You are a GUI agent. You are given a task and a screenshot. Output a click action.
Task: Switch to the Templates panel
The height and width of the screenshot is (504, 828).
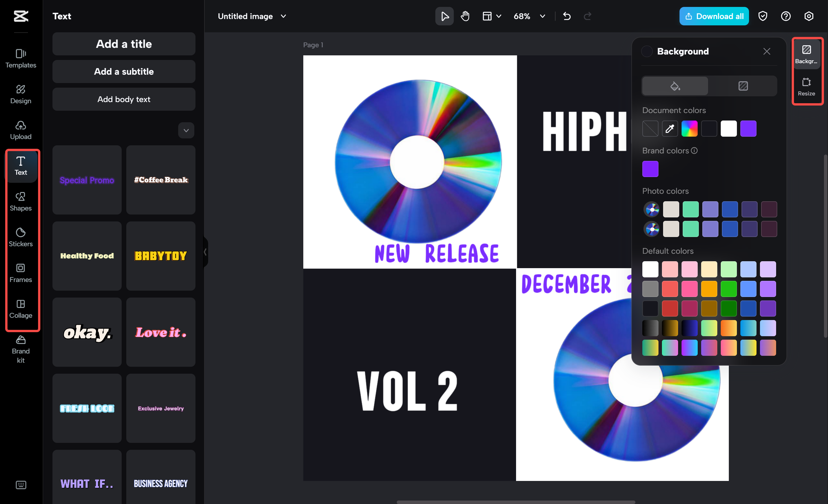pyautogui.click(x=20, y=59)
